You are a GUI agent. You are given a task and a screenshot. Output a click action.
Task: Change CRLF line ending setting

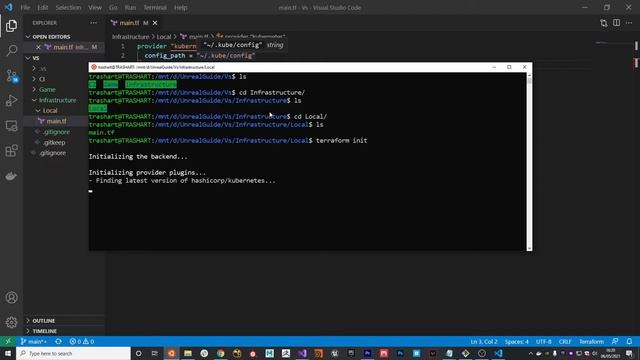click(x=565, y=342)
